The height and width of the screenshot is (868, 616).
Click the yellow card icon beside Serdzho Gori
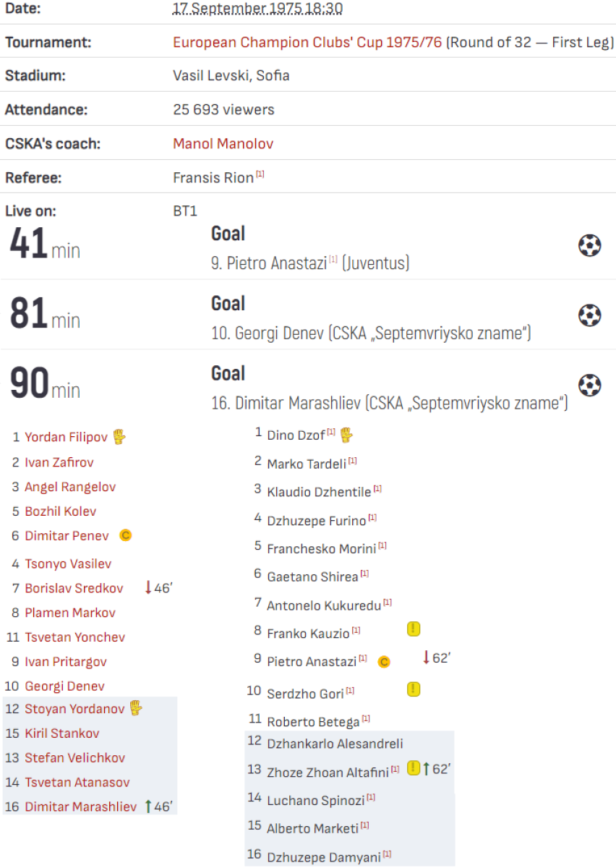click(414, 689)
